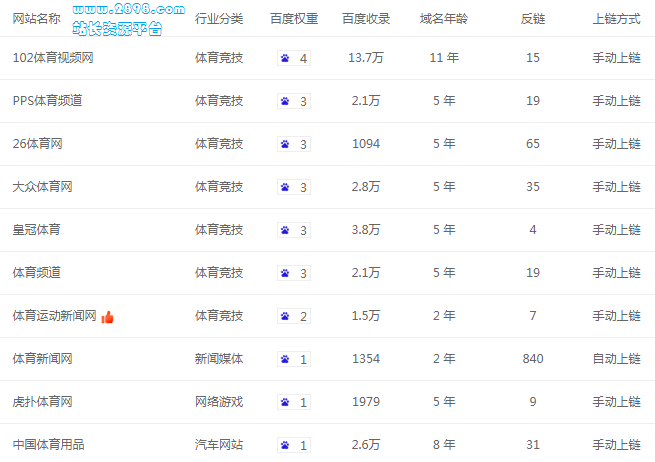Click 自动上链 in the 体育新闻网 row
The height and width of the screenshot is (462, 655).
[x=617, y=359]
